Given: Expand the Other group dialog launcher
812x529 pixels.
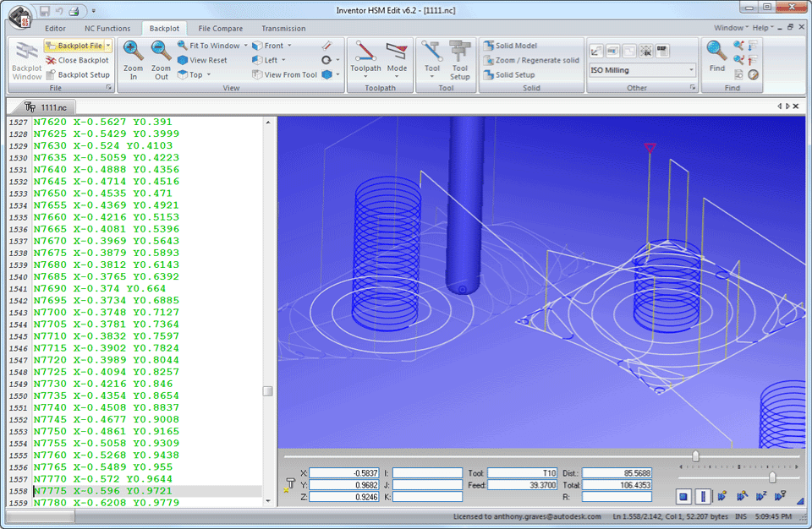Looking at the screenshot, I should (x=693, y=88).
